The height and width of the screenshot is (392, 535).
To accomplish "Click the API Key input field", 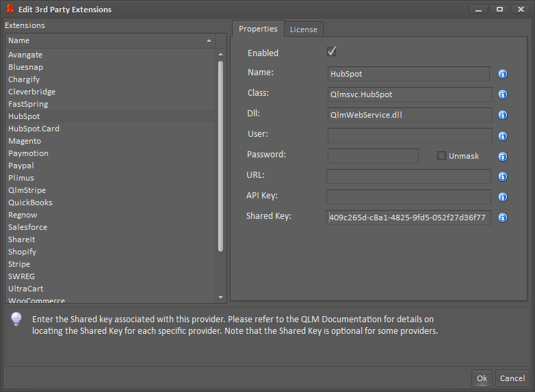I will [408, 197].
